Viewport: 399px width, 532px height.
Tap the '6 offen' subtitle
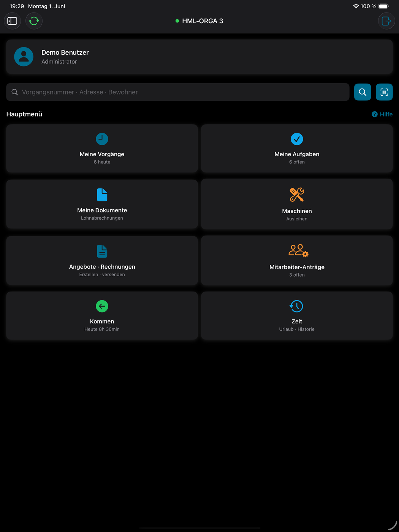pyautogui.click(x=297, y=162)
